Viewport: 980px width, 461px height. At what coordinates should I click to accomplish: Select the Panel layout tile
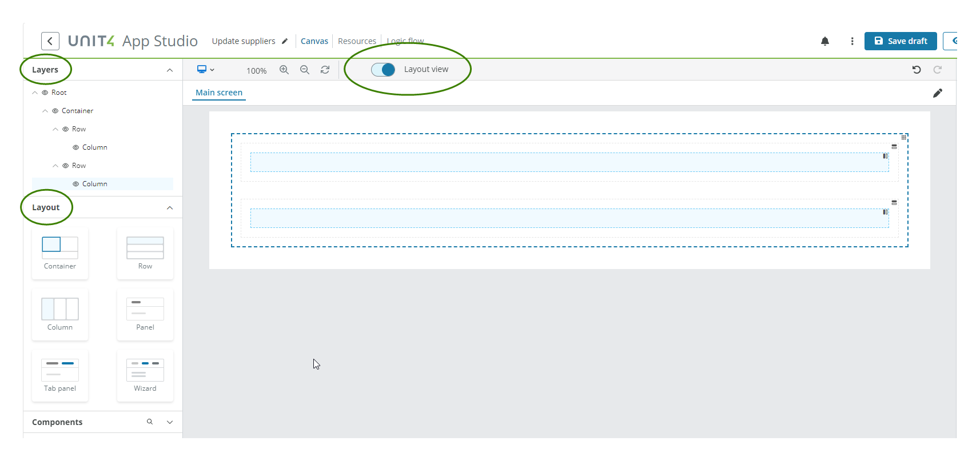click(145, 315)
